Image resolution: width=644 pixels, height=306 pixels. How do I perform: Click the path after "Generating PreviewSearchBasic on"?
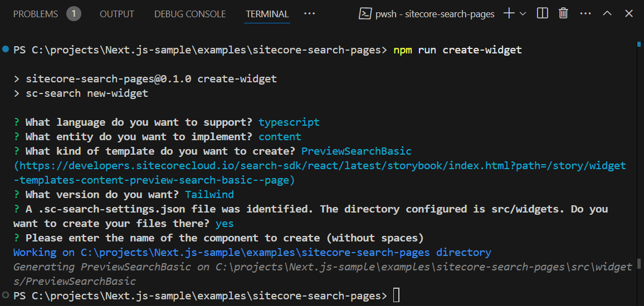423,267
